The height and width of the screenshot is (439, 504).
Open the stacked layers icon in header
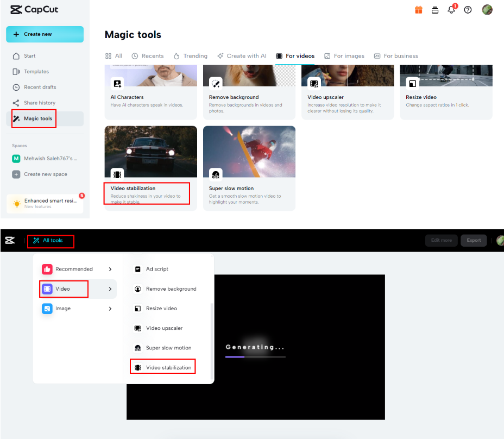click(435, 10)
